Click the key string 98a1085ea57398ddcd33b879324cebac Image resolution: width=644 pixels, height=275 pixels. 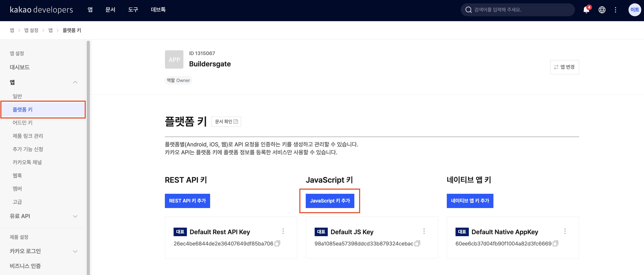click(364, 243)
